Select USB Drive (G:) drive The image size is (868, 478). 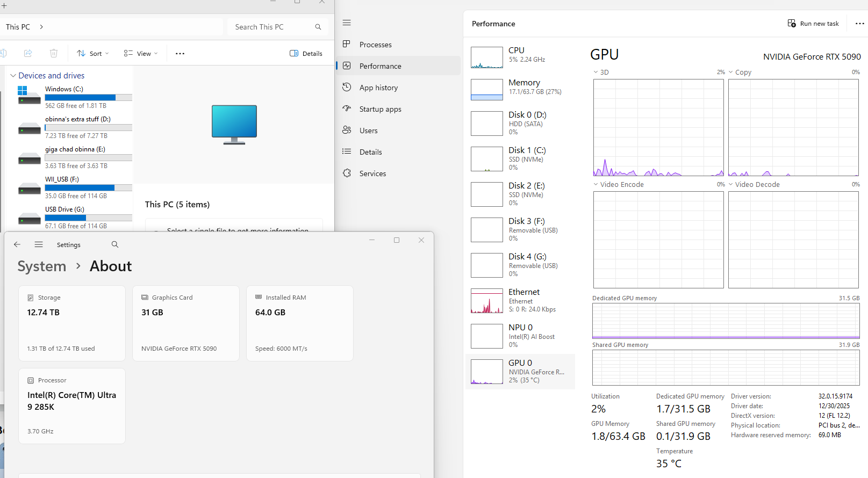click(x=74, y=218)
